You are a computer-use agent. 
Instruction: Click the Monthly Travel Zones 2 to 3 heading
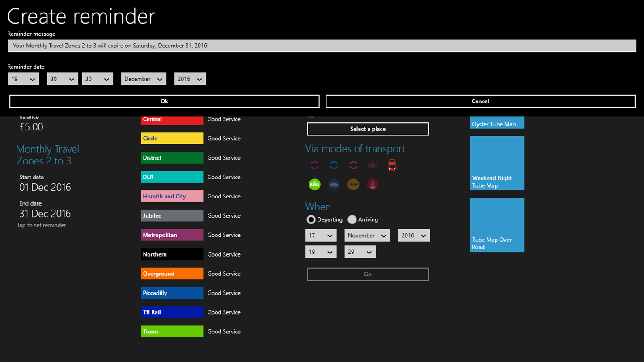pos(47,155)
